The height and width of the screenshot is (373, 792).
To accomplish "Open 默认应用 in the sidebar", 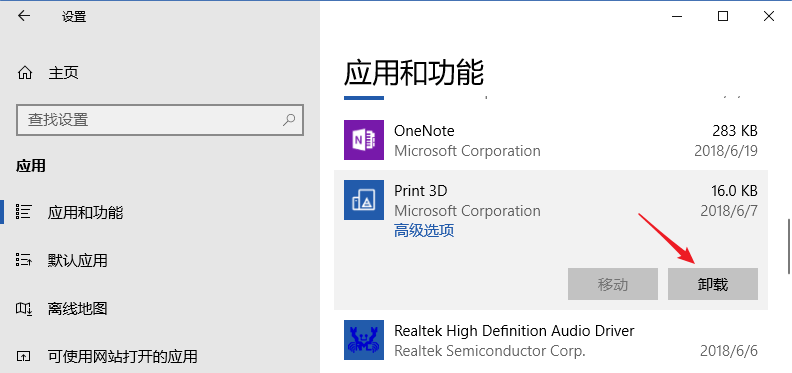I will click(78, 261).
